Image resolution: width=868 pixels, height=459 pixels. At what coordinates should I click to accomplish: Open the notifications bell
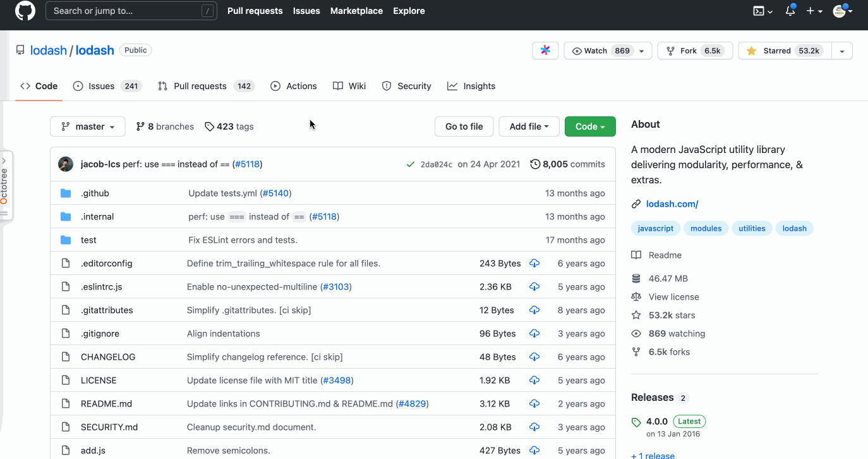[790, 11]
